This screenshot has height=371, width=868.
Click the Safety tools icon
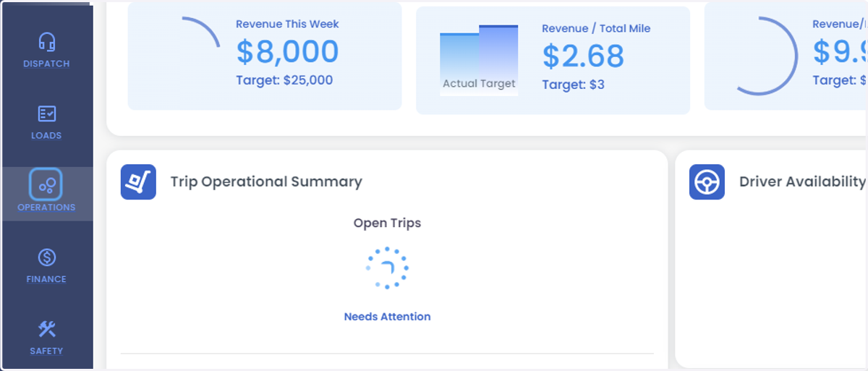pos(47,329)
